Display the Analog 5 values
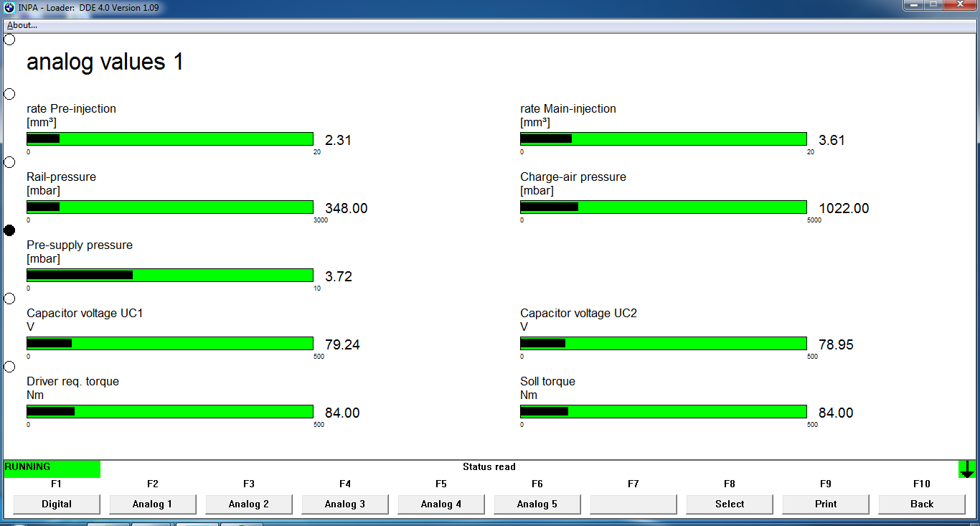 click(x=537, y=504)
